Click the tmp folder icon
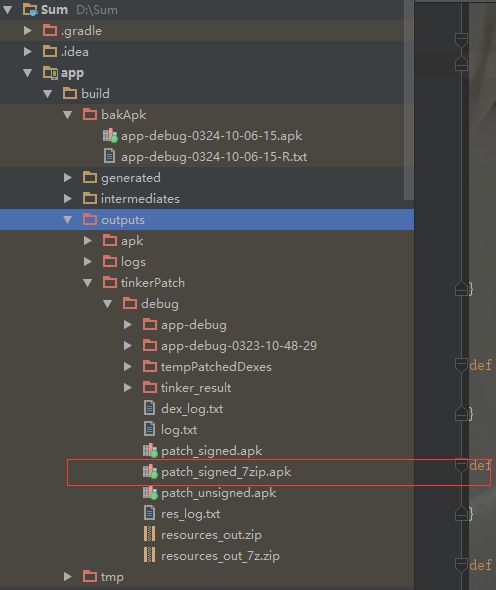The height and width of the screenshot is (590, 496). (90, 576)
